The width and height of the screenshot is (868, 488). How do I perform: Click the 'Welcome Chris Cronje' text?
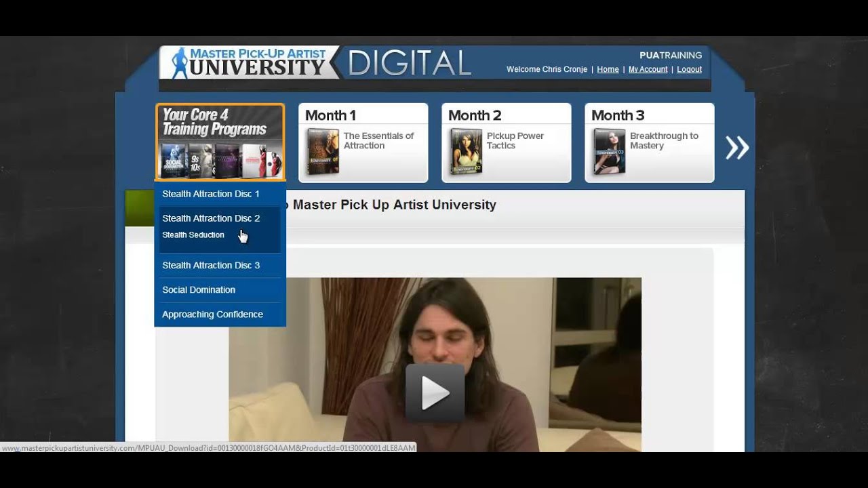point(547,69)
